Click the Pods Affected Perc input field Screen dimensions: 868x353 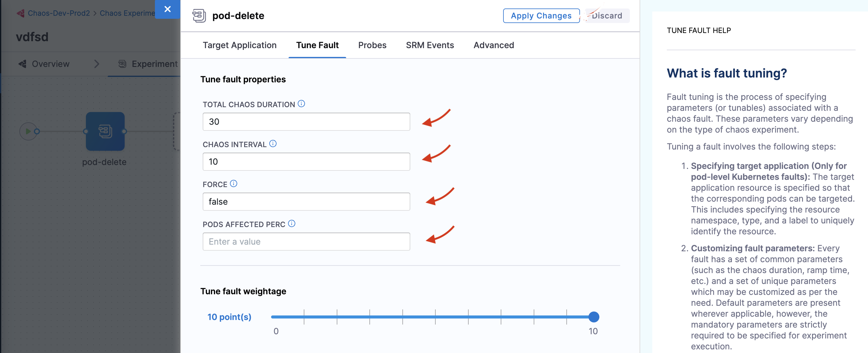pyautogui.click(x=306, y=241)
